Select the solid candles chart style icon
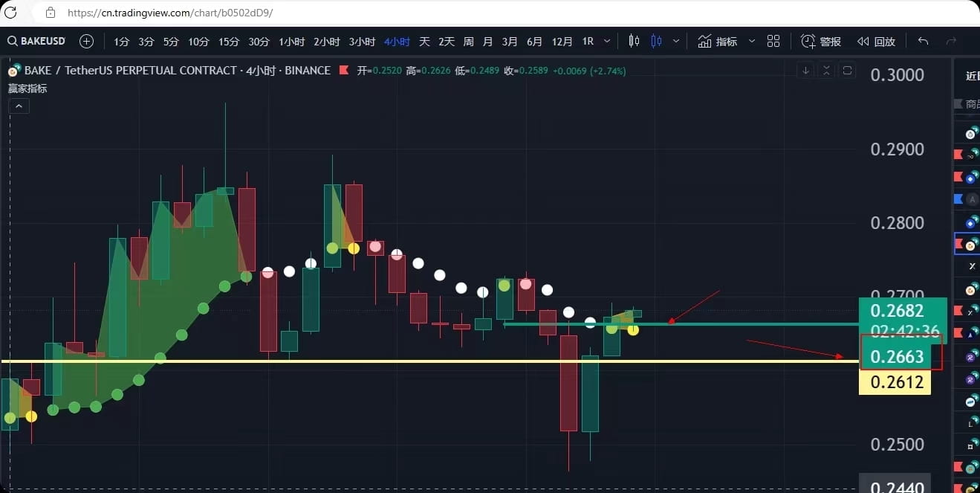The image size is (980, 493). click(634, 41)
